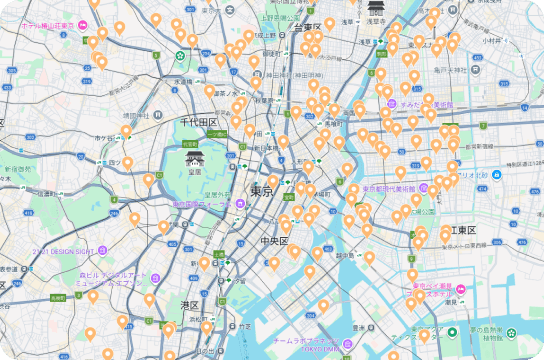Click the 東京都現代美術館 museum icon
Image resolution: width=544 pixels, height=360 pixels.
tap(423, 188)
